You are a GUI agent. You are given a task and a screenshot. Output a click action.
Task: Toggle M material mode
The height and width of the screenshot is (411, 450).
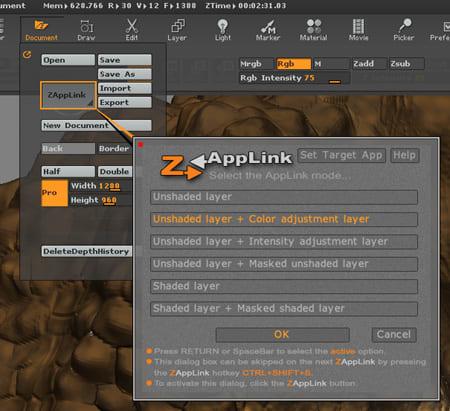(x=331, y=63)
